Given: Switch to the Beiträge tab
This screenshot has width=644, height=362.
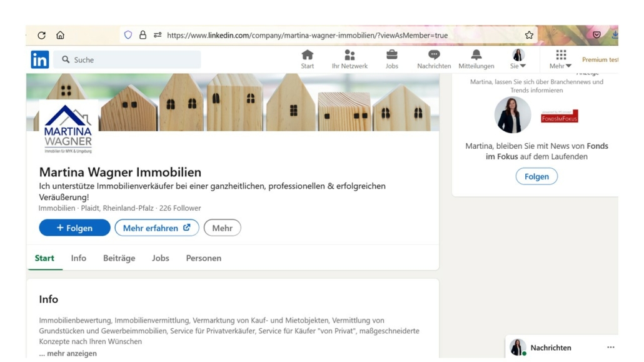Looking at the screenshot, I should pyautogui.click(x=119, y=258).
